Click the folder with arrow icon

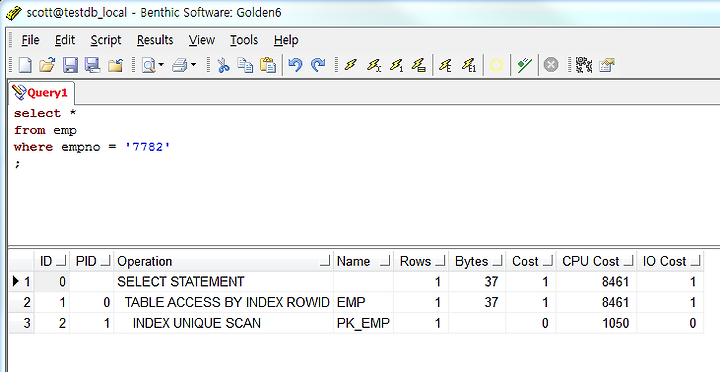(x=115, y=65)
